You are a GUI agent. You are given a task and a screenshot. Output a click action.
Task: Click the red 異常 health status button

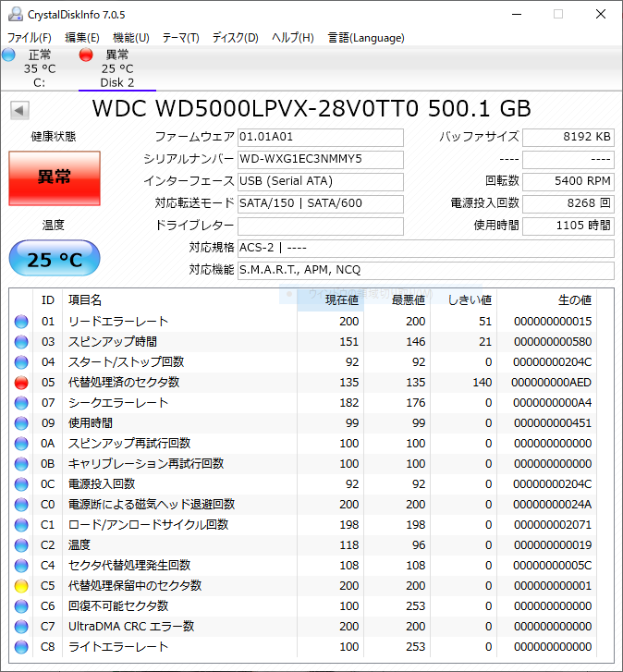55,177
